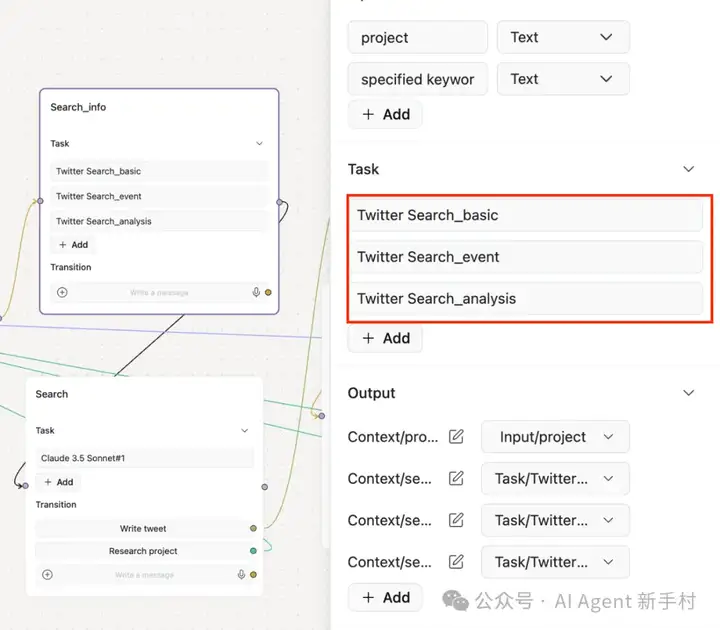Screen dimensions: 720x630
Task: Collapse the Output section in the side panel
Action: point(688,393)
